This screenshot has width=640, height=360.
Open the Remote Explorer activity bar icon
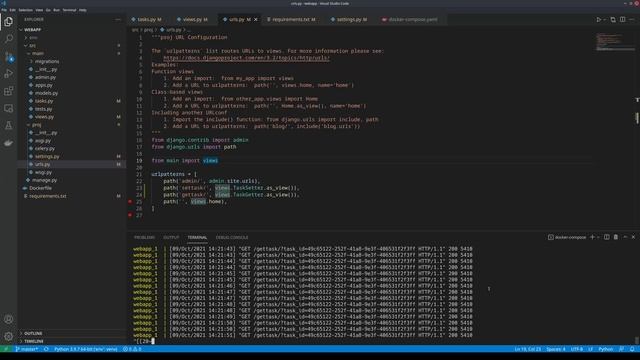[x=9, y=108]
